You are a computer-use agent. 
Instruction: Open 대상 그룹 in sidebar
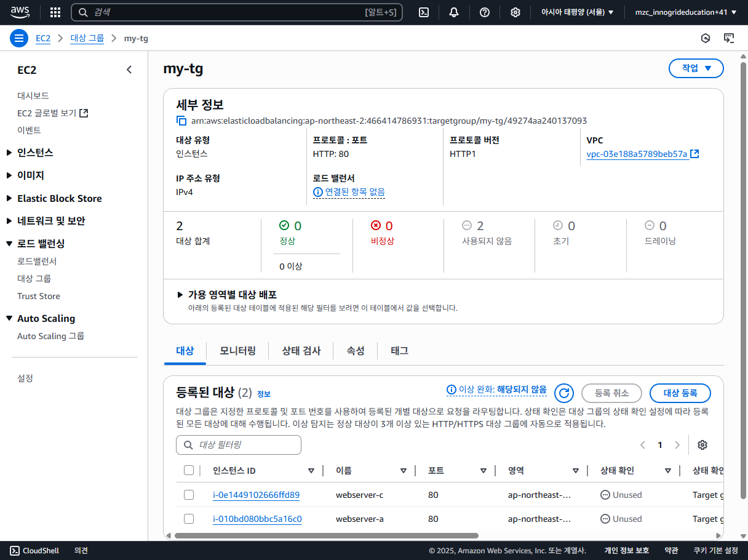tap(34, 279)
